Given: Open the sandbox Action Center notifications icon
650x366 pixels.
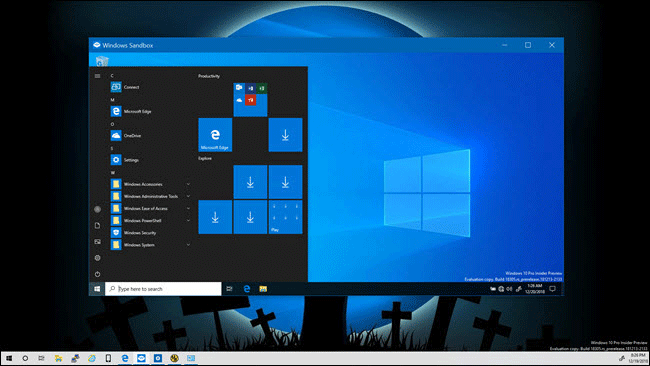Looking at the screenshot, I should pyautogui.click(x=553, y=289).
